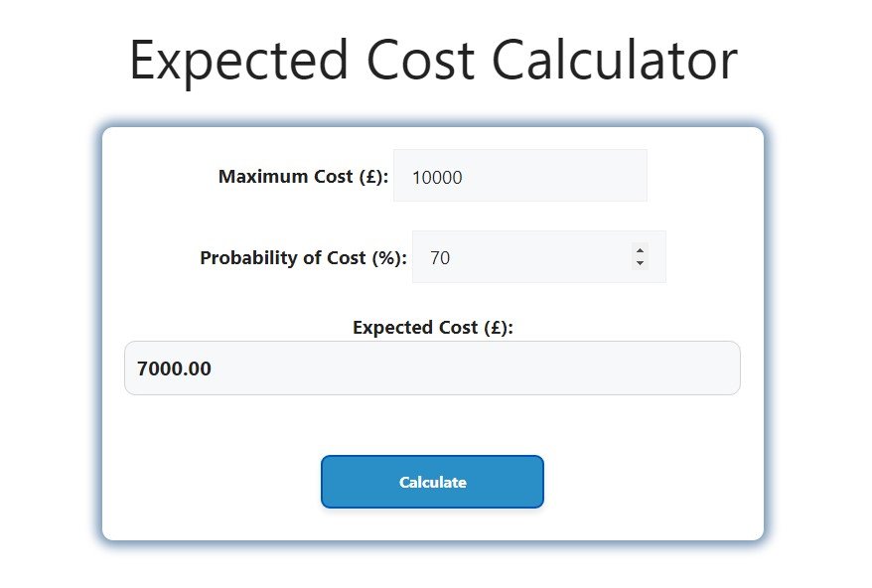Click the Expected Cost result field
872x588 pixels.
coord(432,367)
